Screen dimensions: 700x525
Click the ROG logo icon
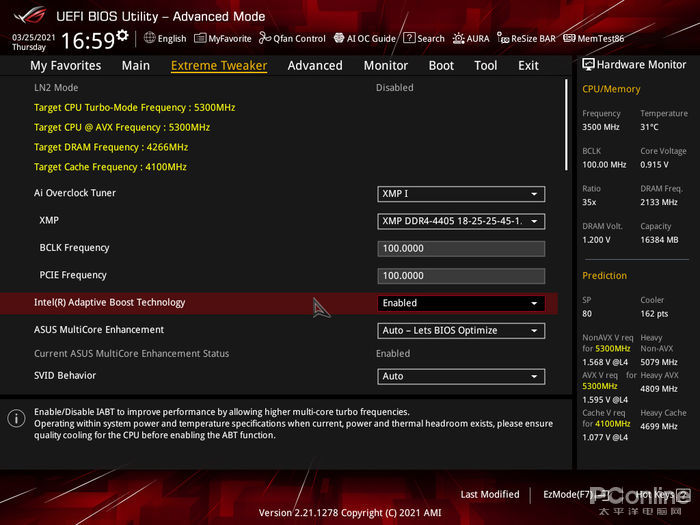click(x=29, y=16)
